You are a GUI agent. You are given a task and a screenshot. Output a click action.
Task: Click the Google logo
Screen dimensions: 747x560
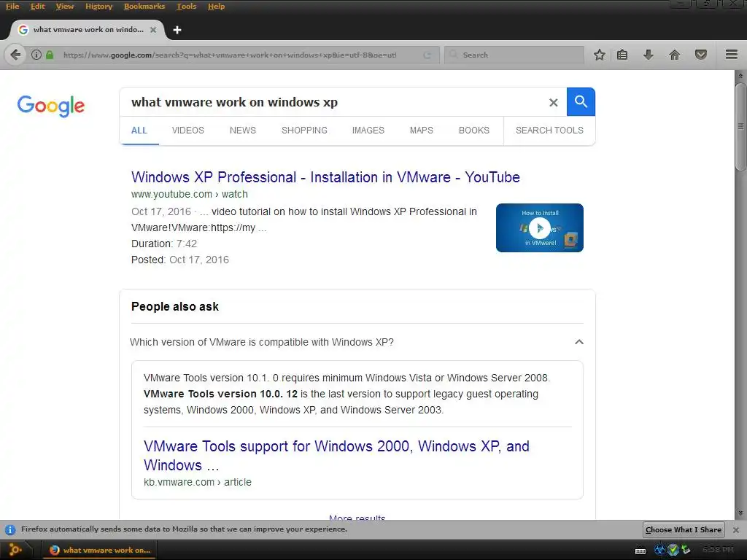click(x=51, y=106)
